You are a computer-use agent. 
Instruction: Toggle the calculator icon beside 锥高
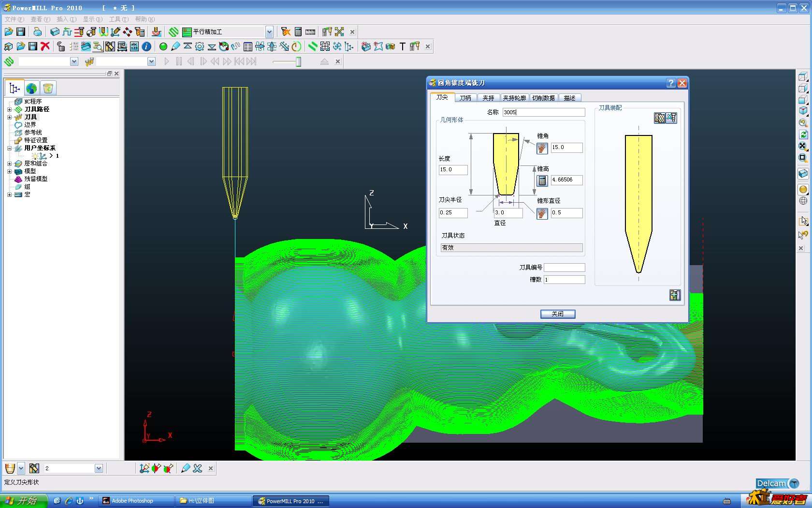click(542, 180)
